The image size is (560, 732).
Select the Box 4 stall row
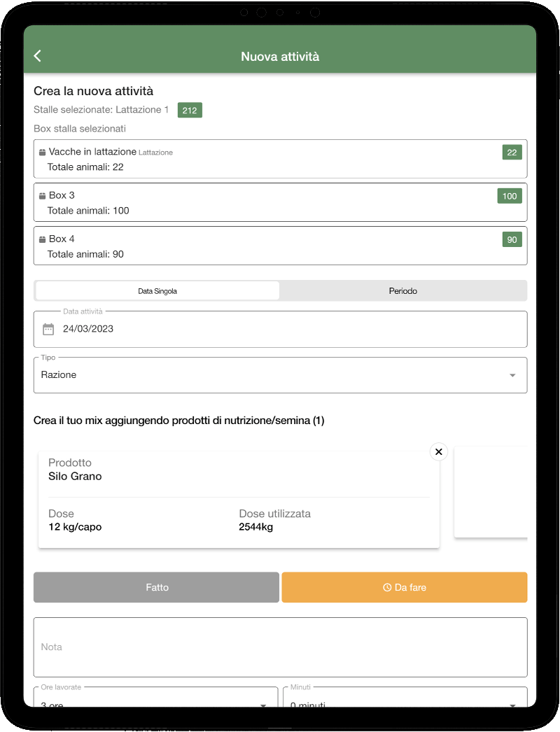(x=280, y=246)
